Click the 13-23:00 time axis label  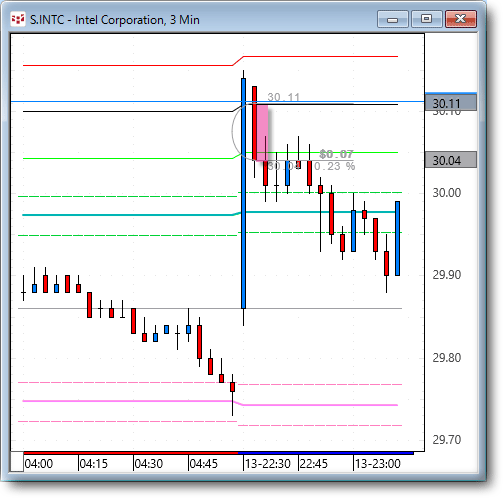click(x=378, y=464)
